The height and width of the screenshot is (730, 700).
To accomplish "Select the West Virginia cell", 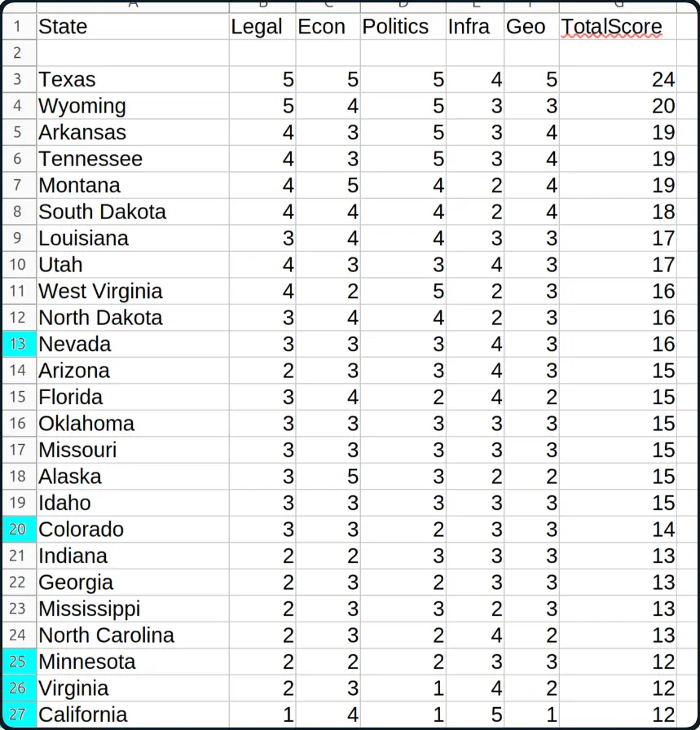I will click(133, 292).
